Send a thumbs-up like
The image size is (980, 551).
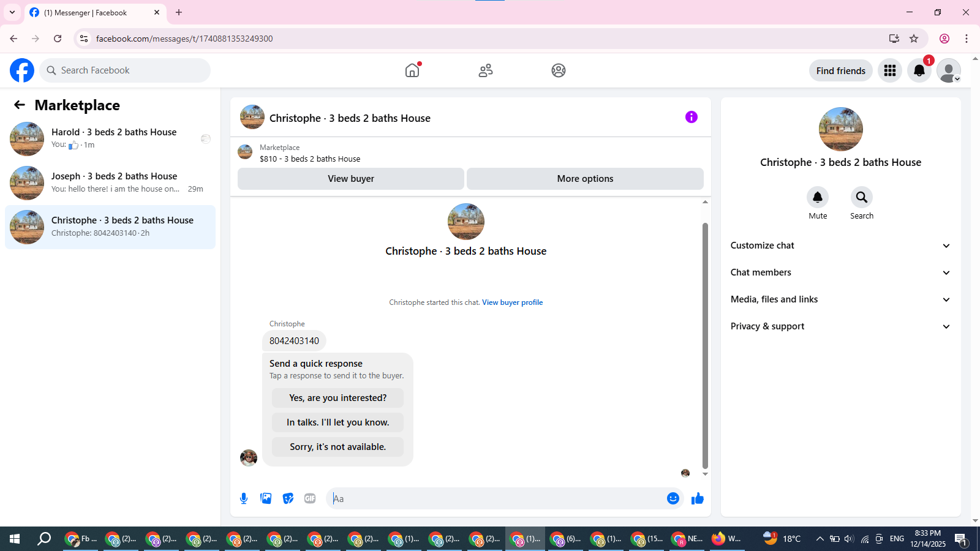[x=698, y=498]
